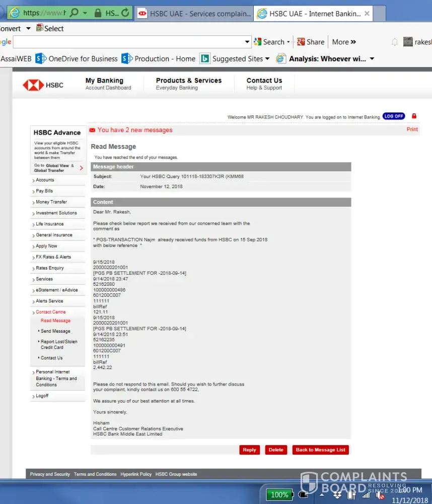
Task: Expand More toolbar options
Action: pos(344,42)
